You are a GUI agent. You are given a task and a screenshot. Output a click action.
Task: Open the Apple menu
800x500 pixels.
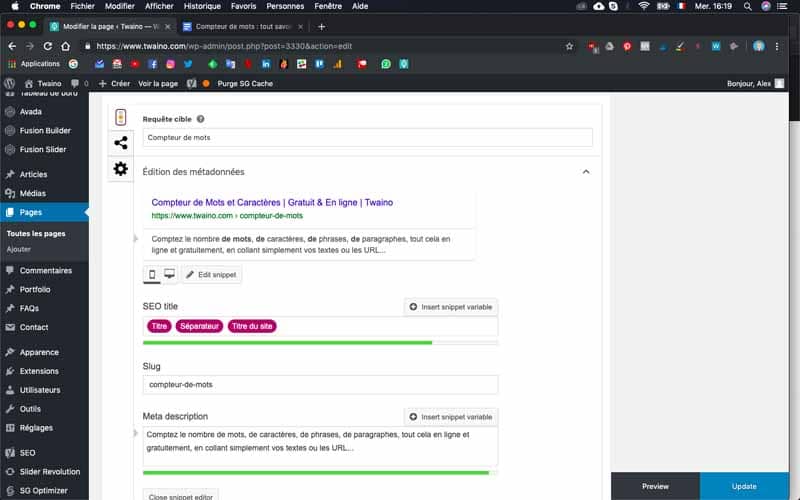coord(15,6)
